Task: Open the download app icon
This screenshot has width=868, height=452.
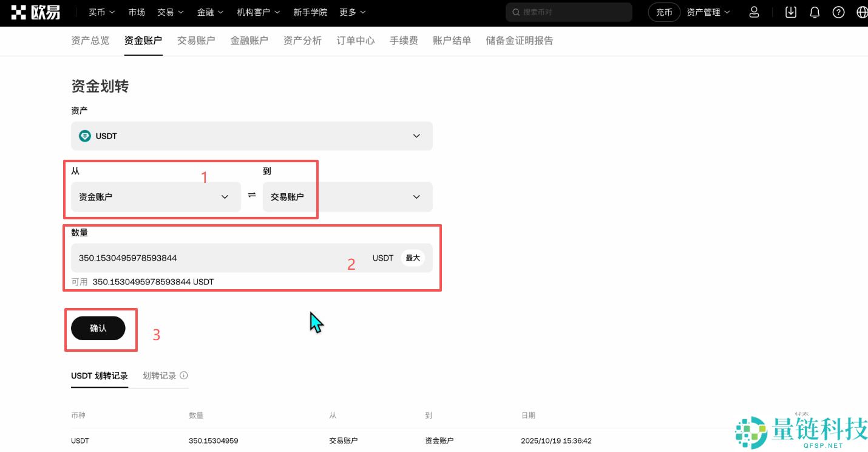Action: tap(790, 12)
